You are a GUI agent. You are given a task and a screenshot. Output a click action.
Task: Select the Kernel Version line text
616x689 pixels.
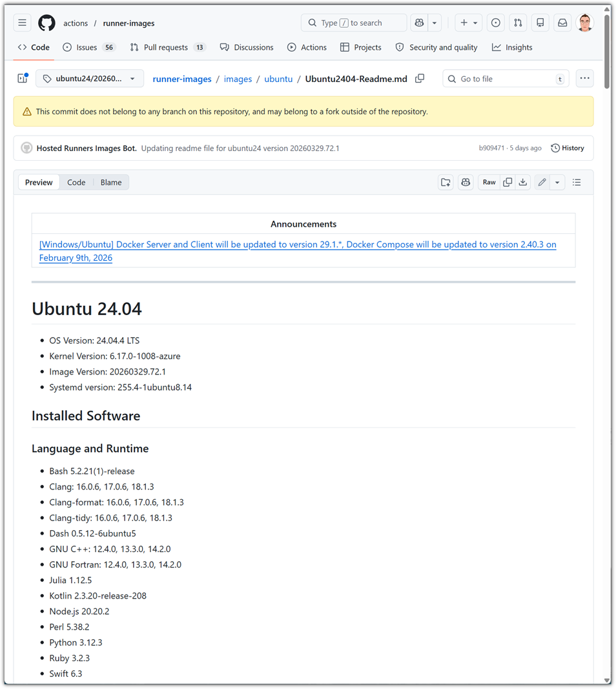tap(115, 356)
